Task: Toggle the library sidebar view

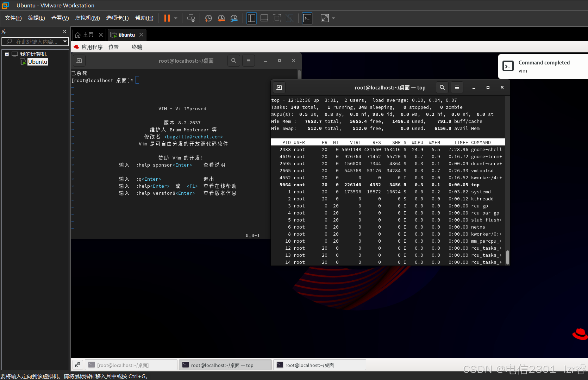Action: (251, 18)
